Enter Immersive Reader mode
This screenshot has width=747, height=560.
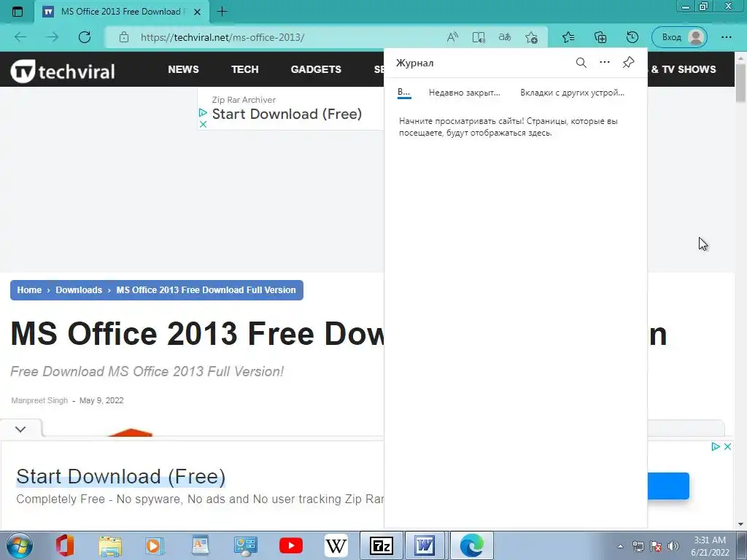[479, 37]
